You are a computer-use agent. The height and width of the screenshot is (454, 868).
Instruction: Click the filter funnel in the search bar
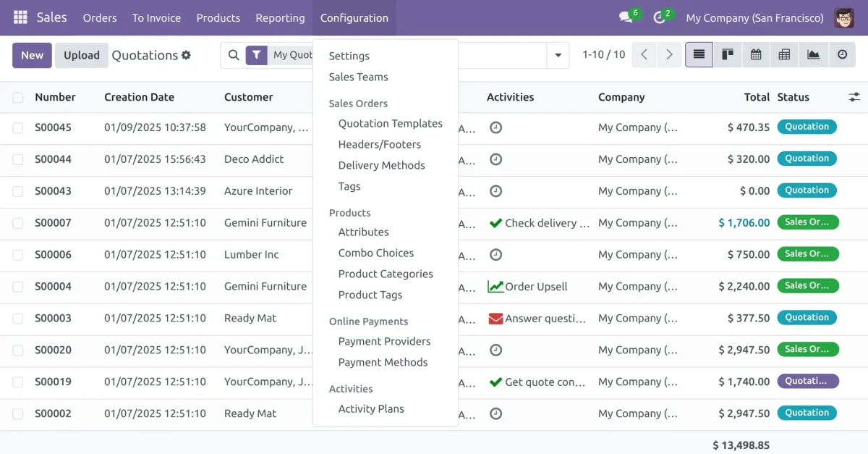click(x=257, y=54)
